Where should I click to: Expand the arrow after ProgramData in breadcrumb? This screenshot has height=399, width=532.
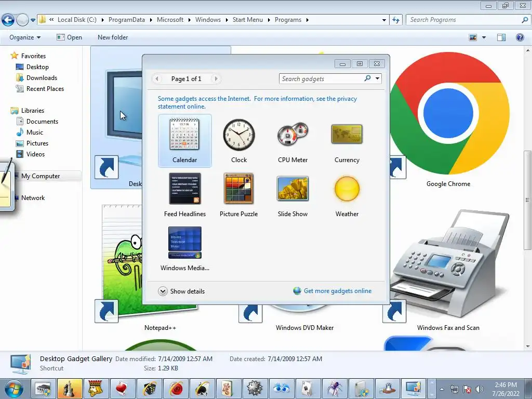151,20
